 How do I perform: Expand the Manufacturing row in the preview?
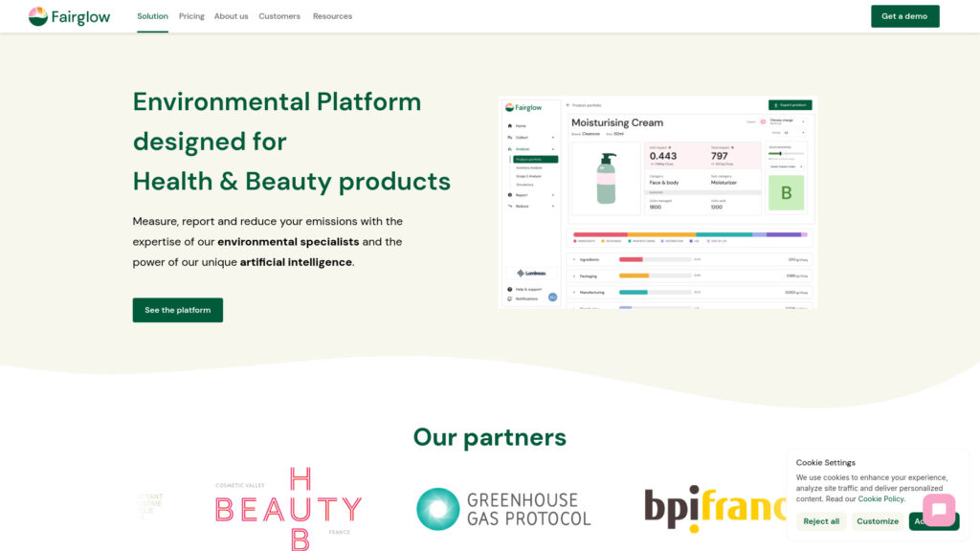pos(574,292)
